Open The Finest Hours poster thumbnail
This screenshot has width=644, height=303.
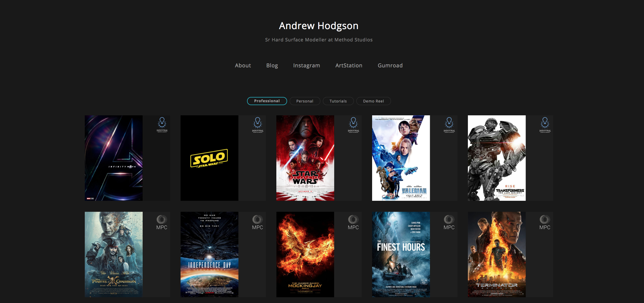pyautogui.click(x=401, y=254)
